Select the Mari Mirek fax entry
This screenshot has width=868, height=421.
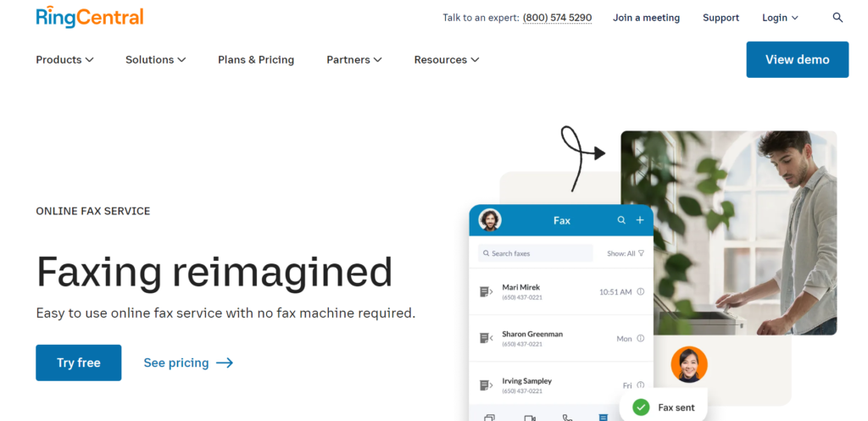coord(561,291)
